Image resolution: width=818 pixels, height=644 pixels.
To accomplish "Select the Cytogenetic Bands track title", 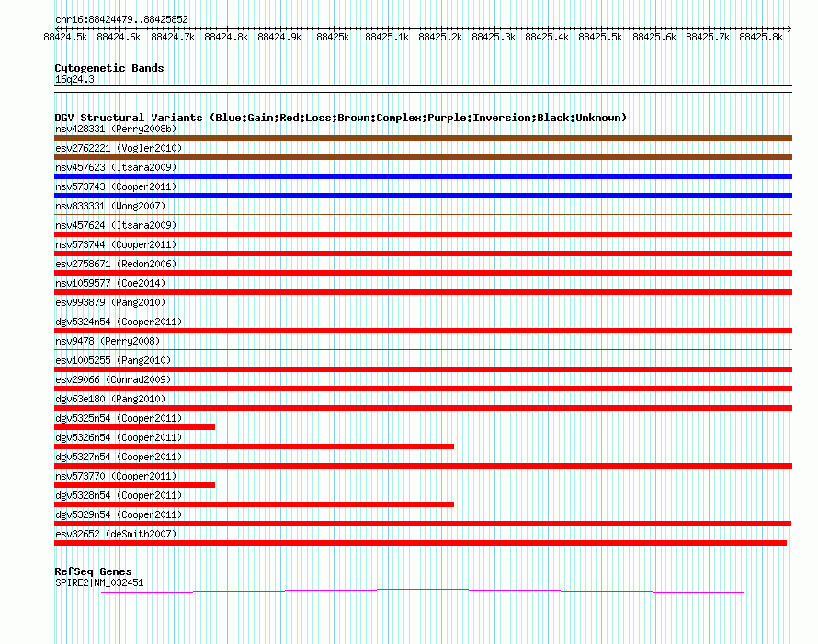I will (x=109, y=68).
